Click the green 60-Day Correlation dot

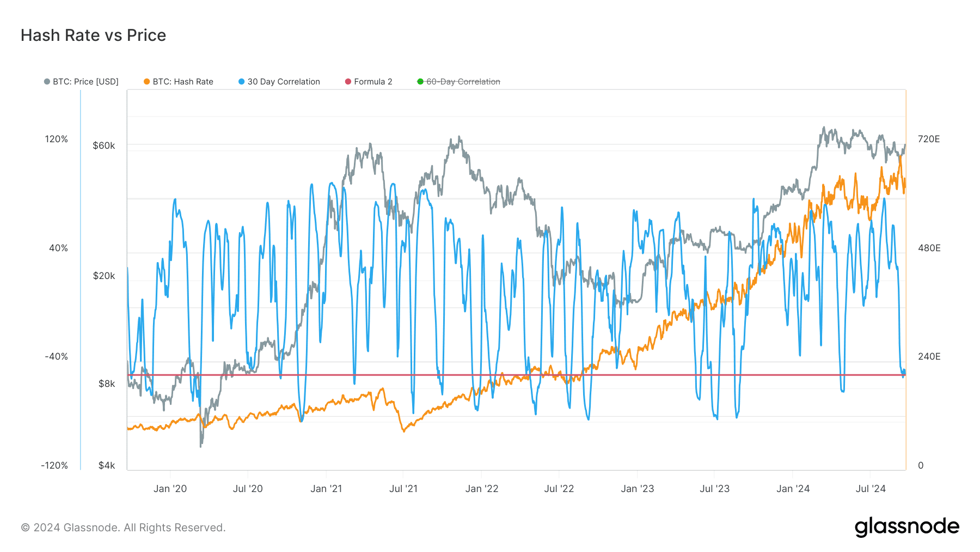[420, 82]
